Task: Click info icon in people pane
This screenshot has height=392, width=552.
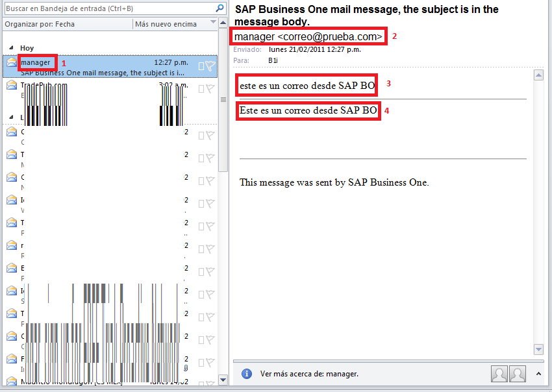Action: coord(247,374)
